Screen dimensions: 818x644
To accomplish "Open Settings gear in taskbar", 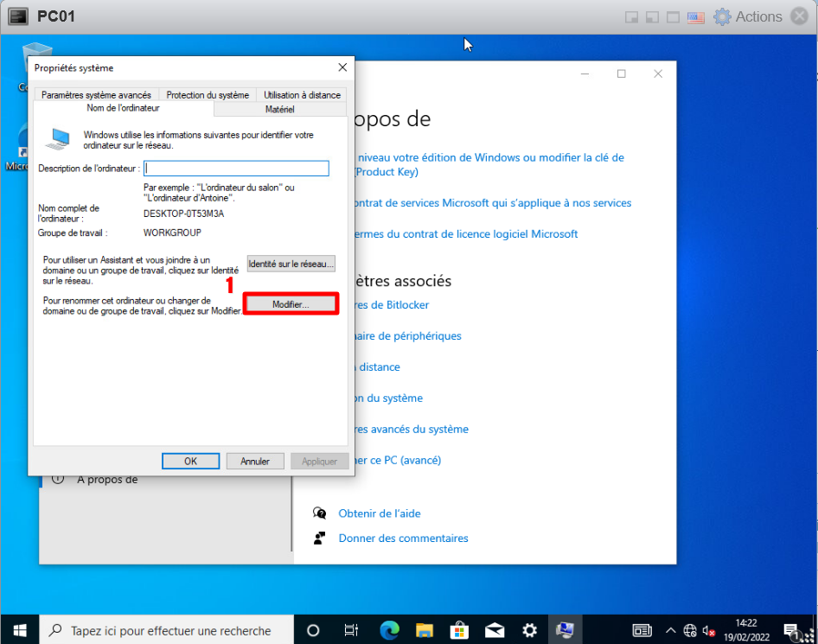I will pyautogui.click(x=529, y=630).
